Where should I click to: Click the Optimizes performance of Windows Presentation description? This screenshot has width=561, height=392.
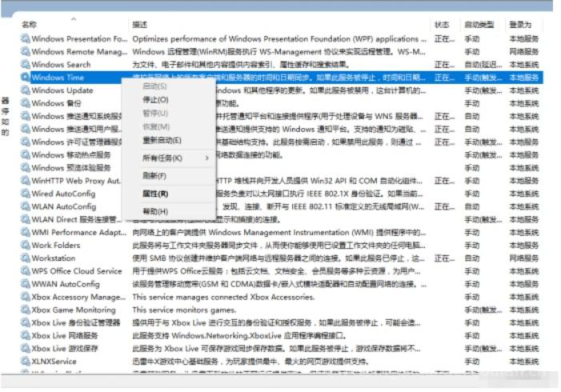[x=279, y=38]
